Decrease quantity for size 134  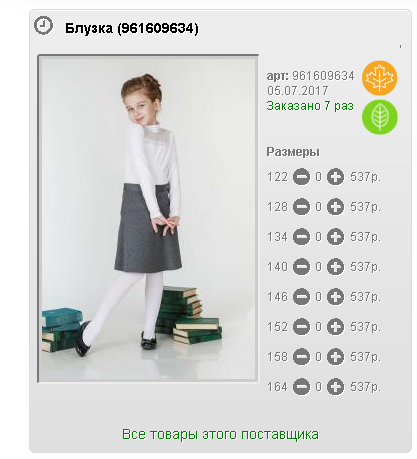pos(301,237)
